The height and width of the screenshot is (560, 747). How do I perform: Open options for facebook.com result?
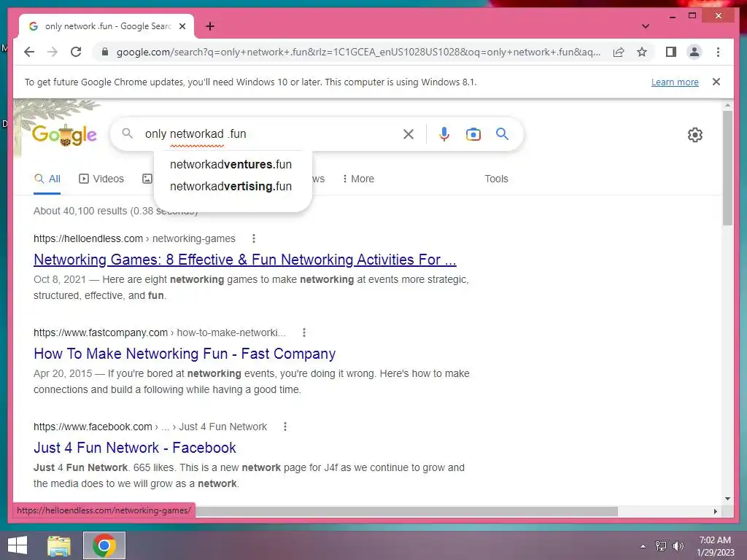click(x=285, y=427)
